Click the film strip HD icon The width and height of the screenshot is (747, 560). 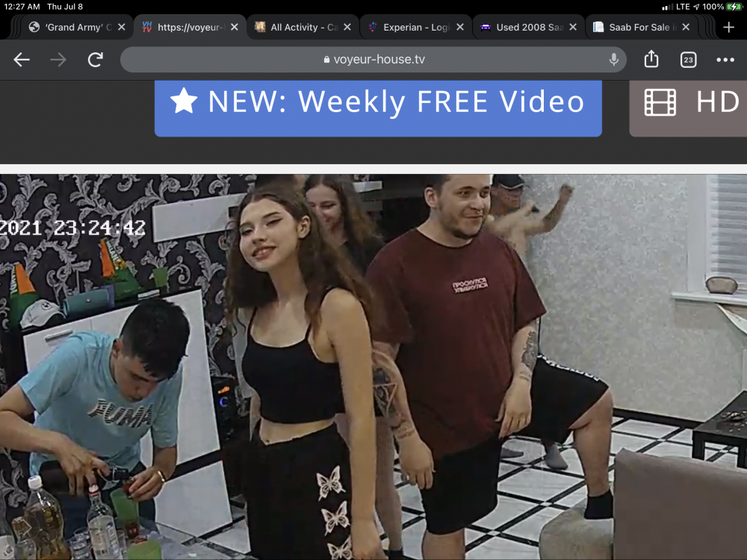660,102
